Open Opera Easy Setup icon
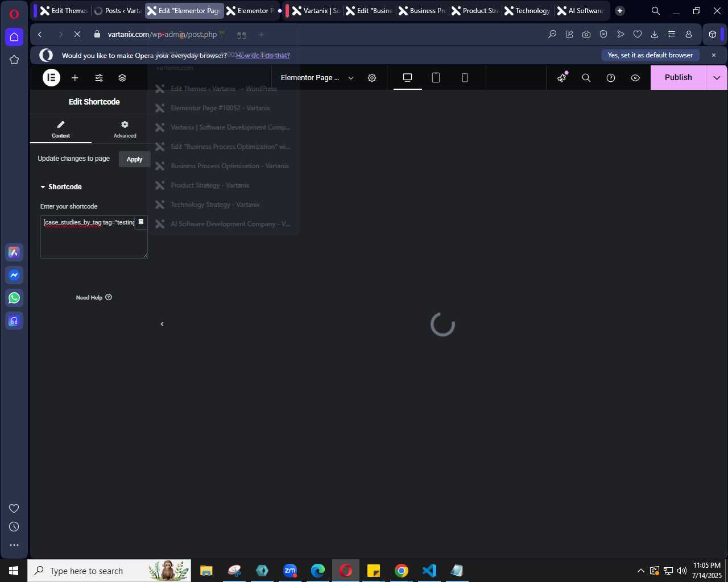 pyautogui.click(x=672, y=35)
